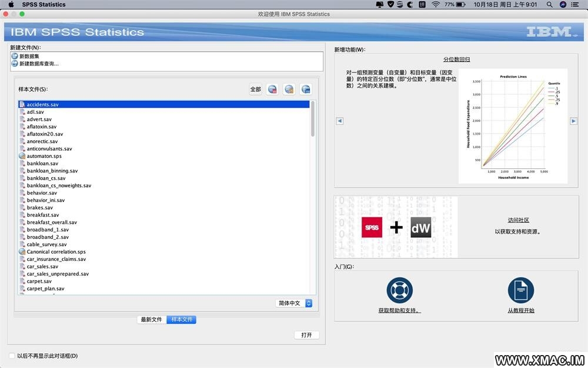The height and width of the screenshot is (368, 588).
Task: Open the Notification Center list icon
Action: coord(574,5)
